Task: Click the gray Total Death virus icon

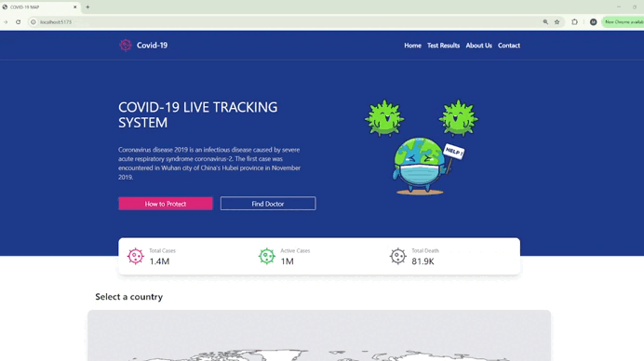Action: point(397,256)
